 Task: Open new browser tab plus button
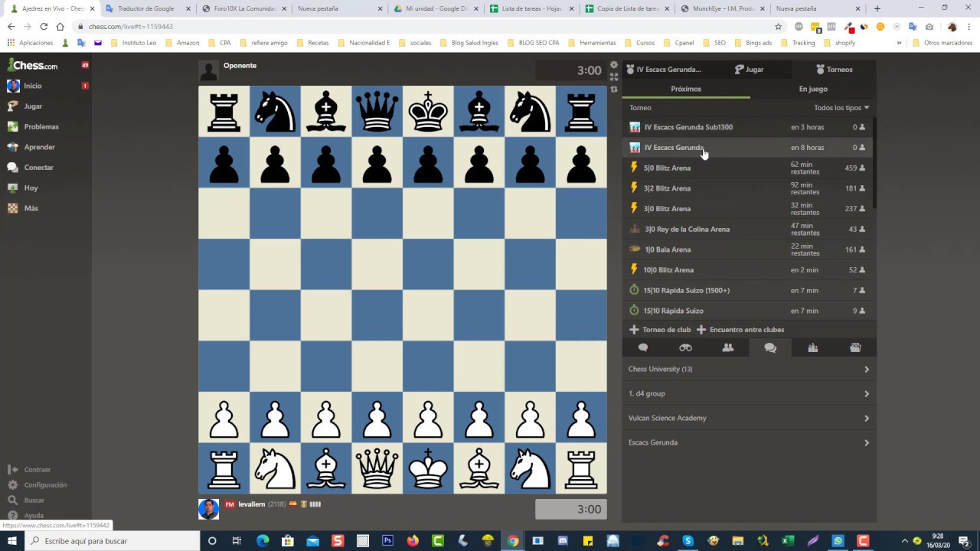tap(877, 8)
